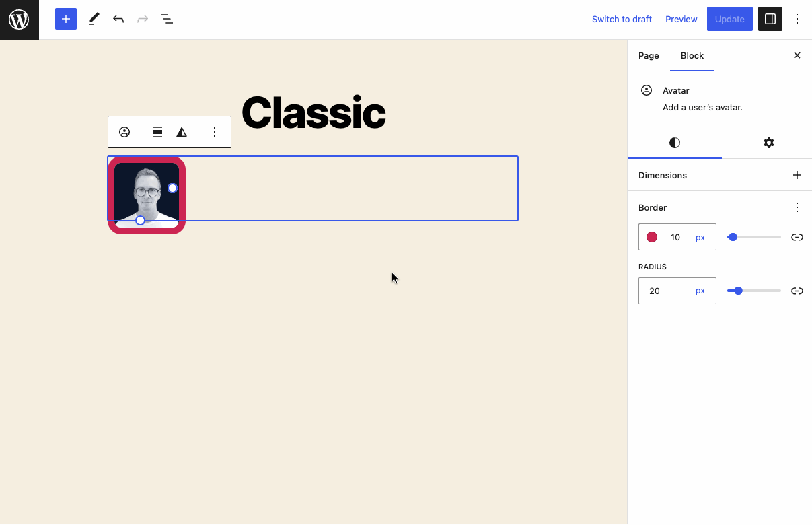Open the border color swatch

[651, 237]
